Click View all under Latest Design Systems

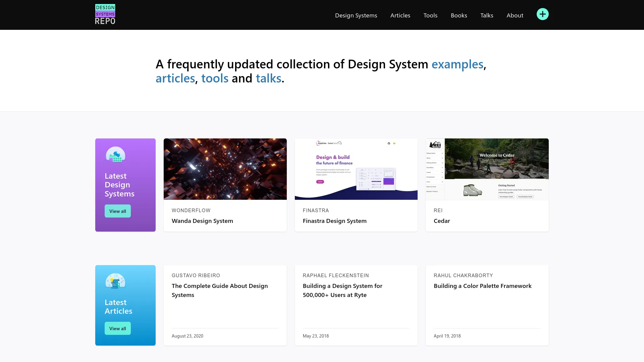pos(118,211)
